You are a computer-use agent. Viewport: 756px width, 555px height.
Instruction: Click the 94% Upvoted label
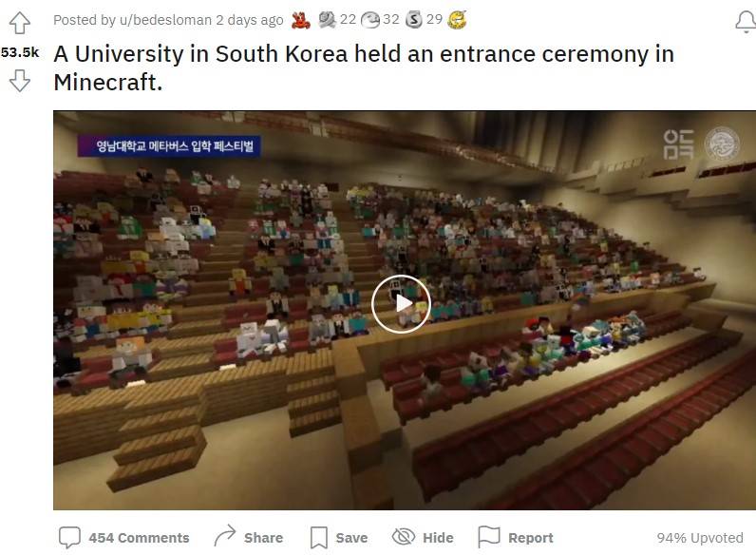click(x=700, y=538)
